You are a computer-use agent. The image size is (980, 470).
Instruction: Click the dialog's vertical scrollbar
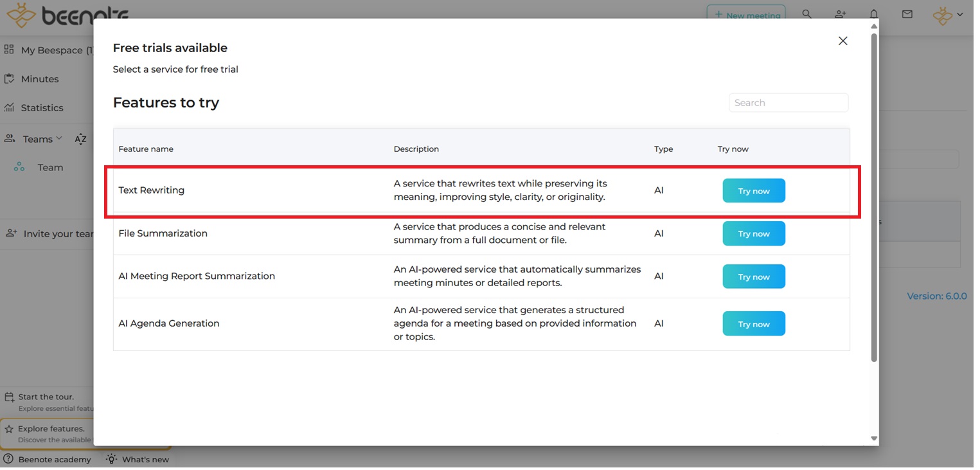[x=873, y=193]
